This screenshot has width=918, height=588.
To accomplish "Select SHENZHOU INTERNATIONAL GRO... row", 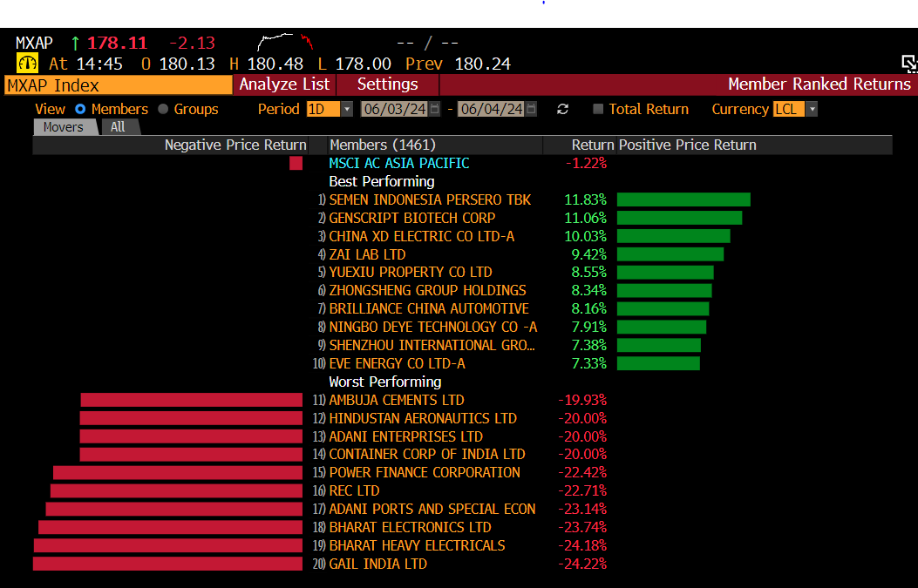I will (432, 345).
